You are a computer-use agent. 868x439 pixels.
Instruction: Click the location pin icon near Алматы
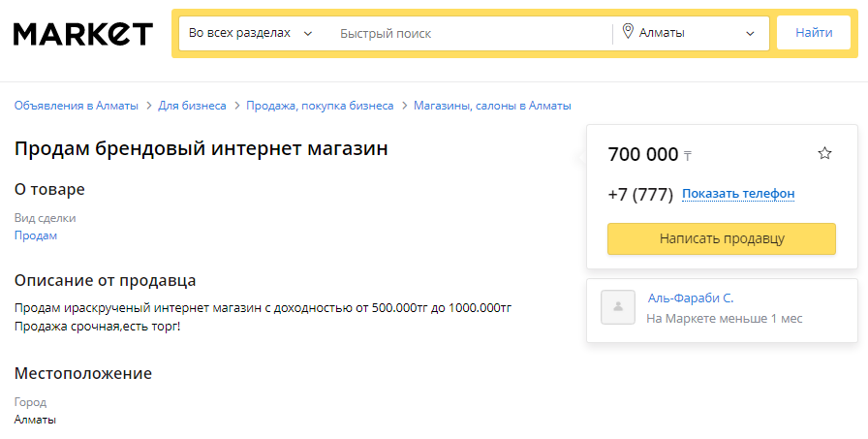[x=628, y=31]
